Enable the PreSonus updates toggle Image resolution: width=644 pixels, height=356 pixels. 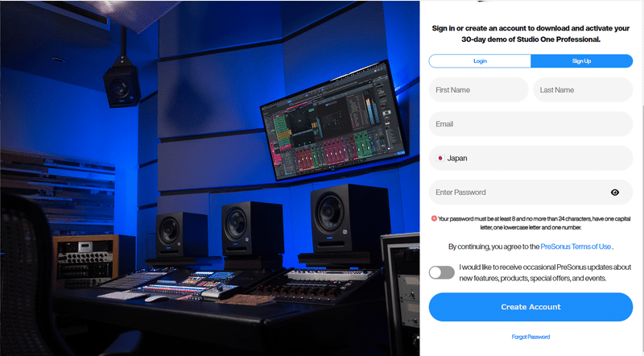click(441, 272)
